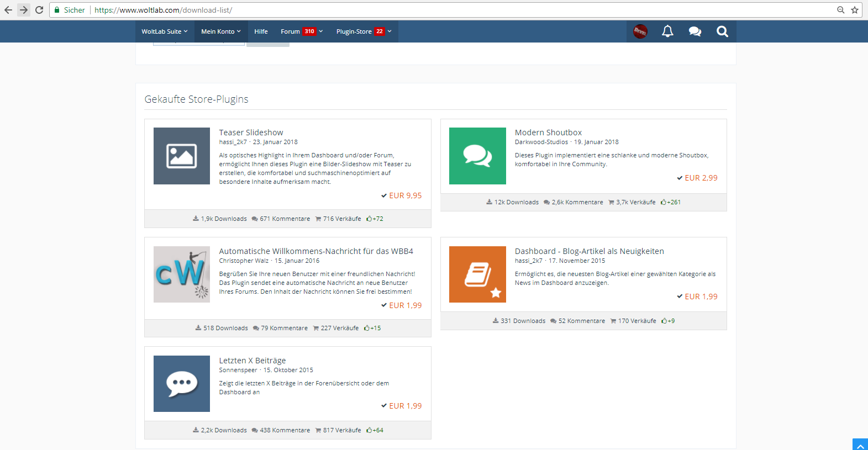The width and height of the screenshot is (868, 450).
Task: Open Dashboard - Blog-Artikel als Neuigkeiten link
Action: click(x=589, y=251)
